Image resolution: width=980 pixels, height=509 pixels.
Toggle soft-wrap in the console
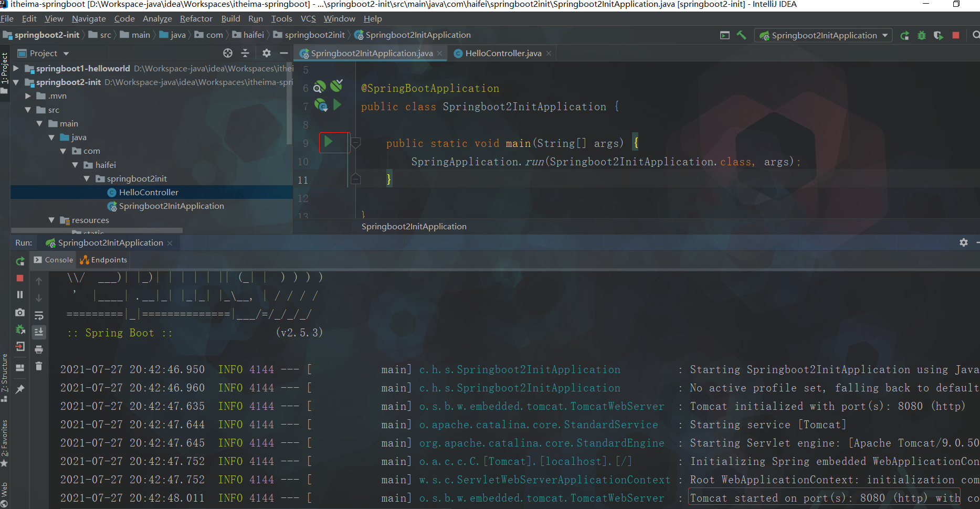coord(39,315)
